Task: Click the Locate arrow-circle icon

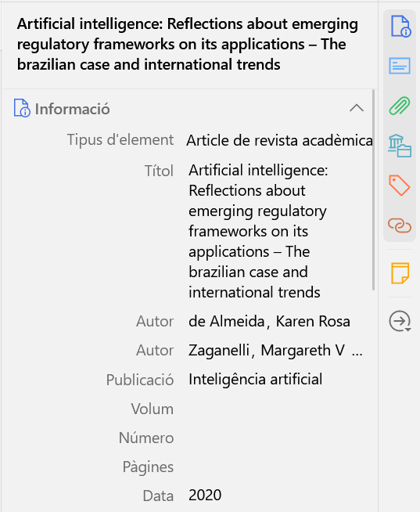Action: point(400,321)
